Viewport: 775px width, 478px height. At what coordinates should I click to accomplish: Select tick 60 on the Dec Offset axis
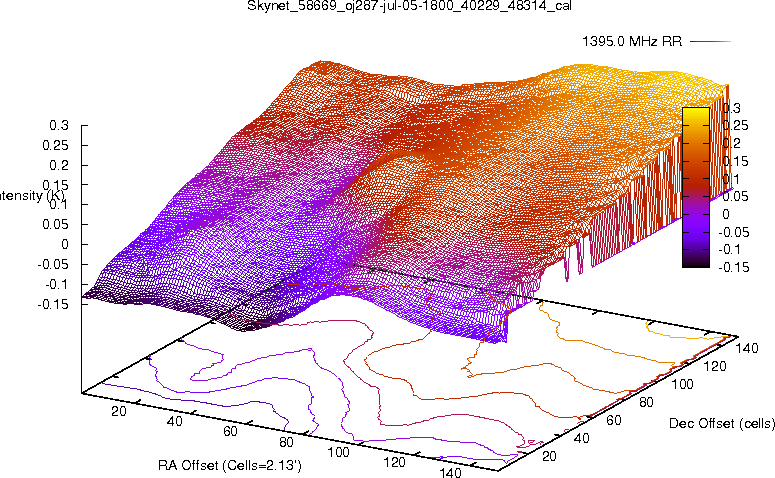(x=613, y=420)
